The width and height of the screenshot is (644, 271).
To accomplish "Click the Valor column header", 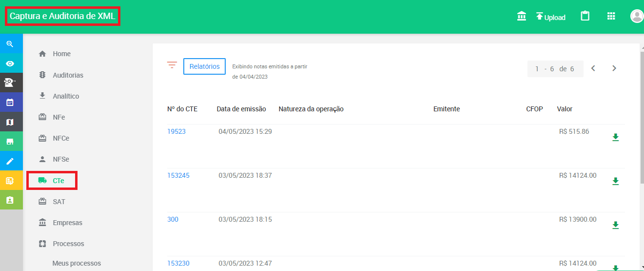I will click(x=565, y=109).
